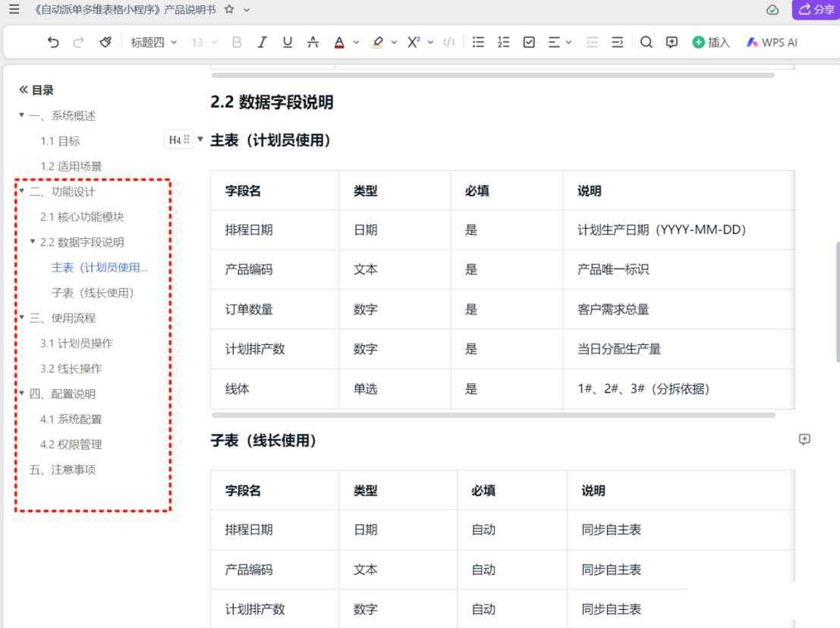
Task: Select the format painter tool
Action: coord(105,42)
